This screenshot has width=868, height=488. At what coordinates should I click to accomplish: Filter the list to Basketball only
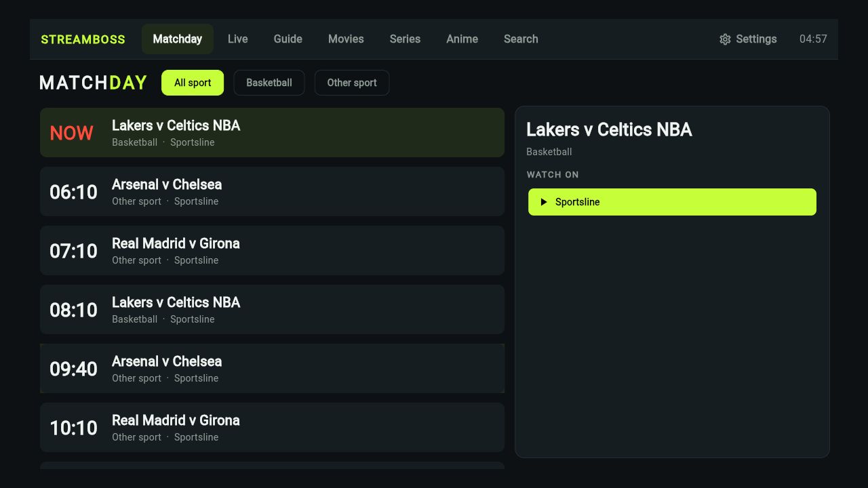tap(269, 83)
